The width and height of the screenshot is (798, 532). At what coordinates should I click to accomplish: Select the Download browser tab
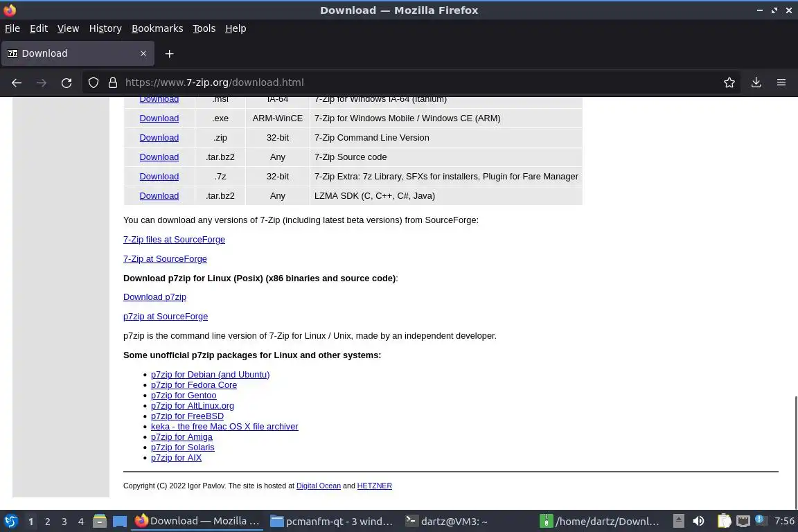pyautogui.click(x=78, y=53)
